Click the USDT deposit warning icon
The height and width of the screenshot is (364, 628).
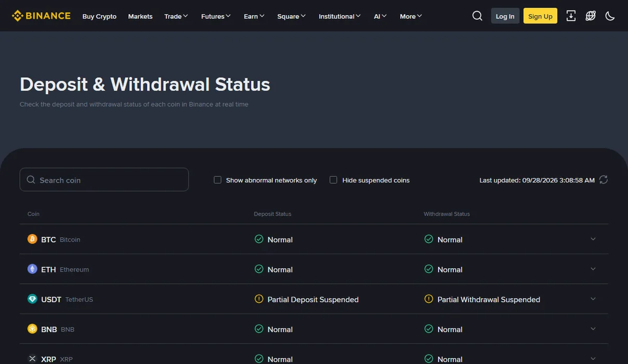pyautogui.click(x=259, y=299)
